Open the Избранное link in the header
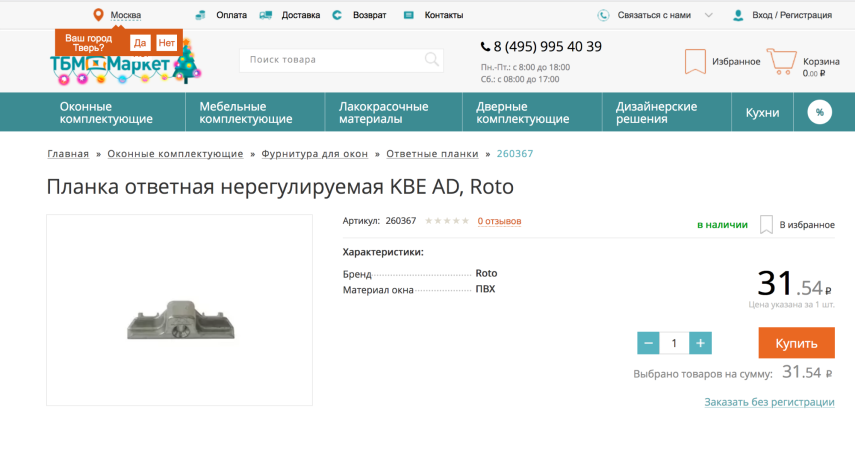Image resolution: width=855 pixels, height=458 pixels. click(736, 62)
